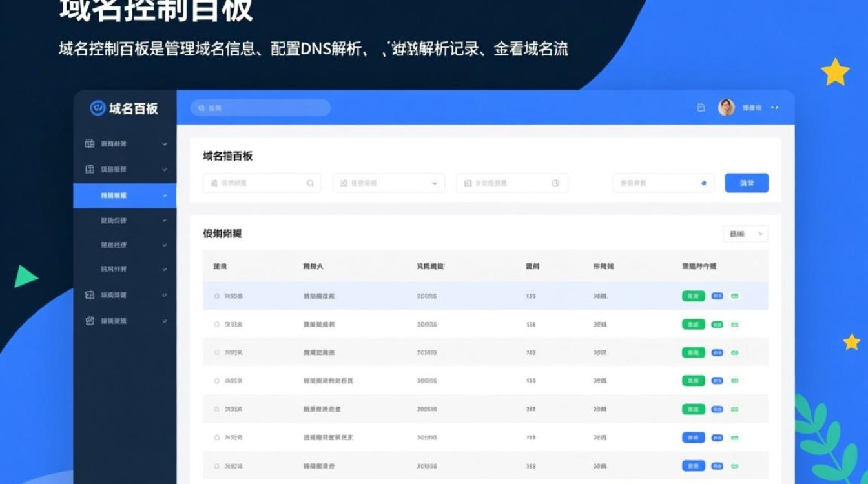Screen dimensions: 868x484
Task: Open the sort dropdown above the table
Action: pos(745,234)
